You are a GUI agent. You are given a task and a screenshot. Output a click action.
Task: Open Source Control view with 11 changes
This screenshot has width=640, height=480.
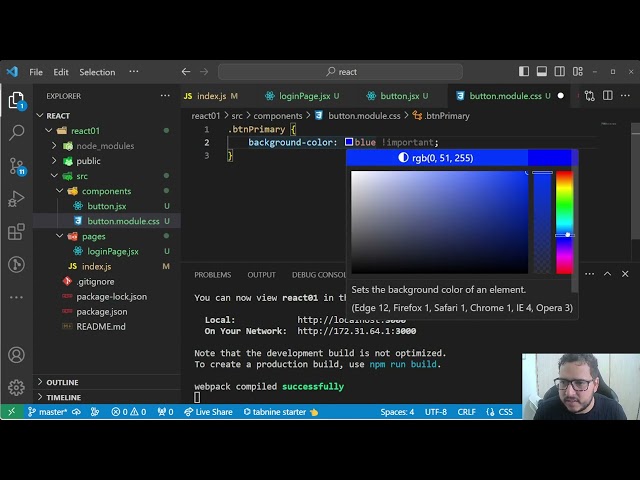tap(17, 166)
